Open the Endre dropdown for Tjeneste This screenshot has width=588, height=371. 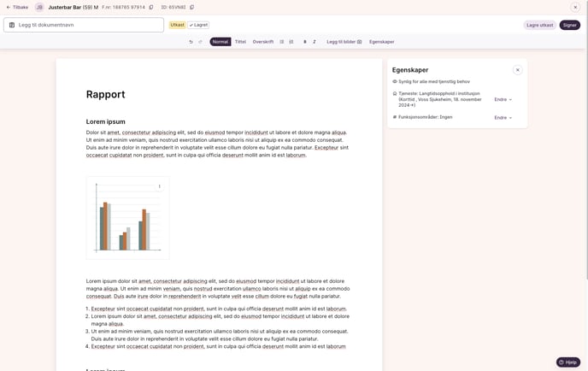[503, 99]
